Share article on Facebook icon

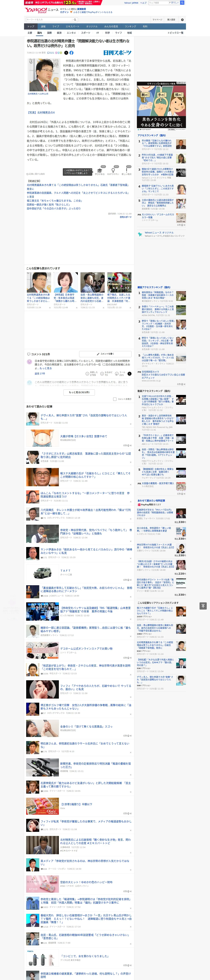71,53
